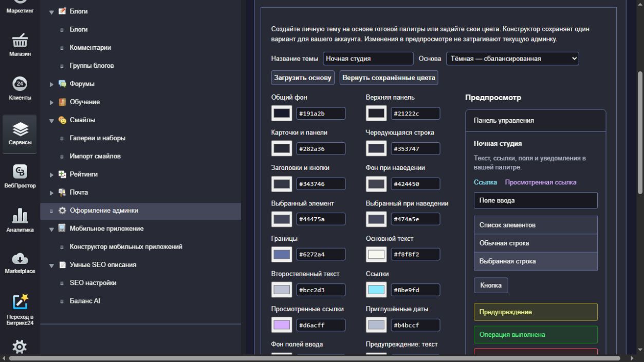Focus the Выбранный элемент hex field

321,219
